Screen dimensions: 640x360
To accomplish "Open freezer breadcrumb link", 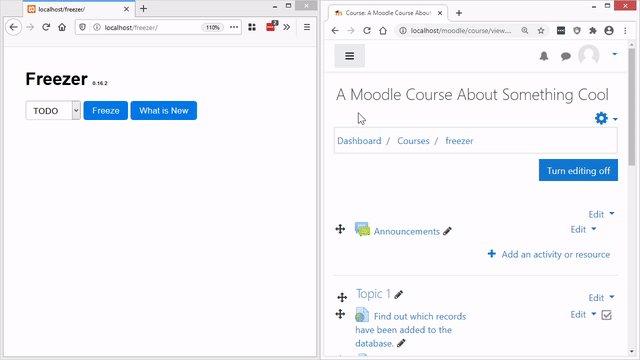I will coord(459,141).
